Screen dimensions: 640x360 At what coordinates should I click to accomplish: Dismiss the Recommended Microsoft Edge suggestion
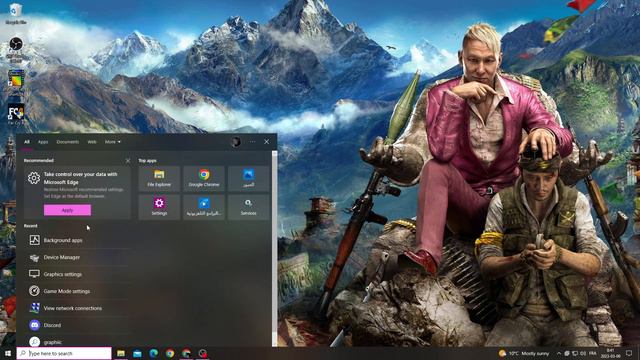(x=128, y=161)
